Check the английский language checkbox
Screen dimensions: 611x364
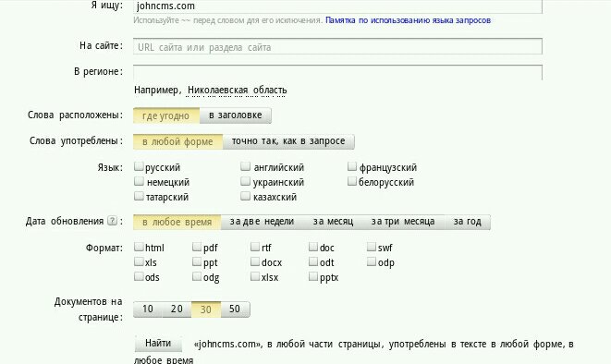tap(245, 166)
